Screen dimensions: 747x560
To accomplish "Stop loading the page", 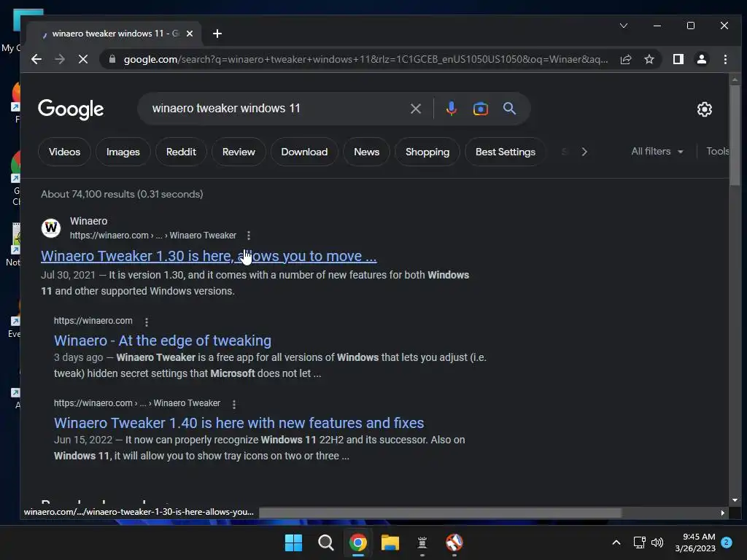I will pos(83,59).
